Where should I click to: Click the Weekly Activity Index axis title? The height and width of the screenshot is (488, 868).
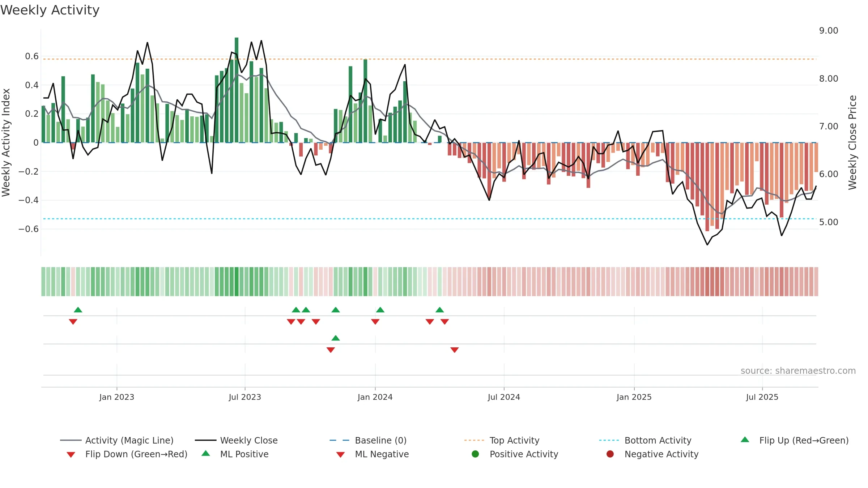[6, 142]
